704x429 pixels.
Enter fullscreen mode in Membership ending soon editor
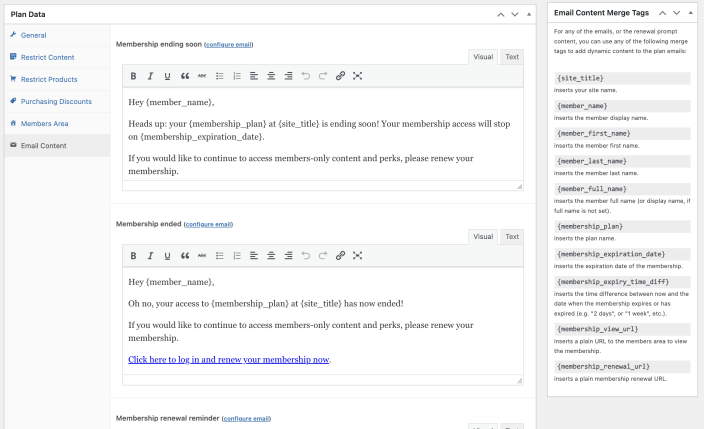point(357,76)
